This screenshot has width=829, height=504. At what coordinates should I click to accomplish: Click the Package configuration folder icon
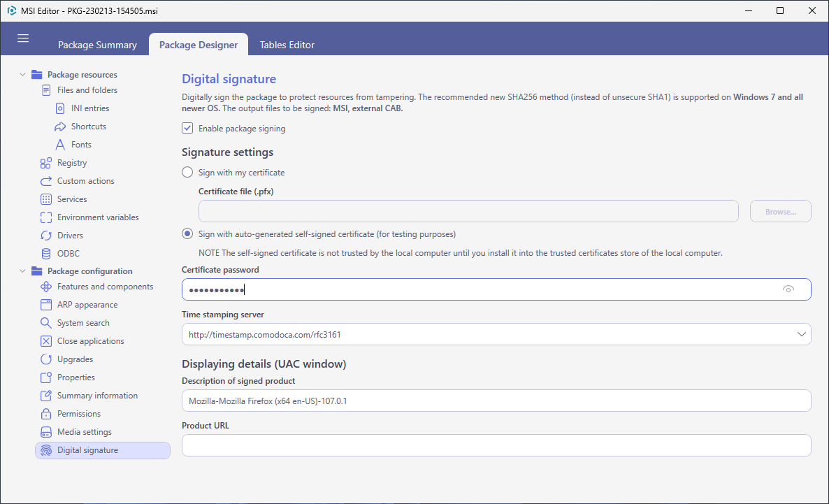point(36,271)
